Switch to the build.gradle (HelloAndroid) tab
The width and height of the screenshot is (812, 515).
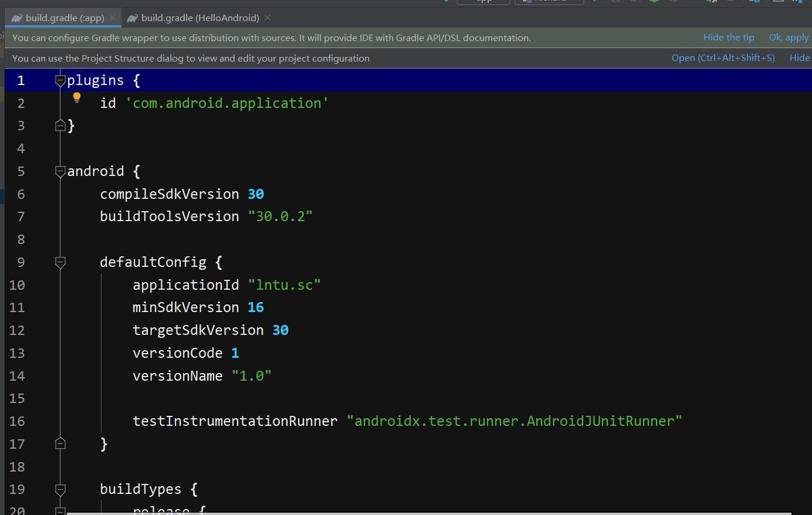pos(200,18)
